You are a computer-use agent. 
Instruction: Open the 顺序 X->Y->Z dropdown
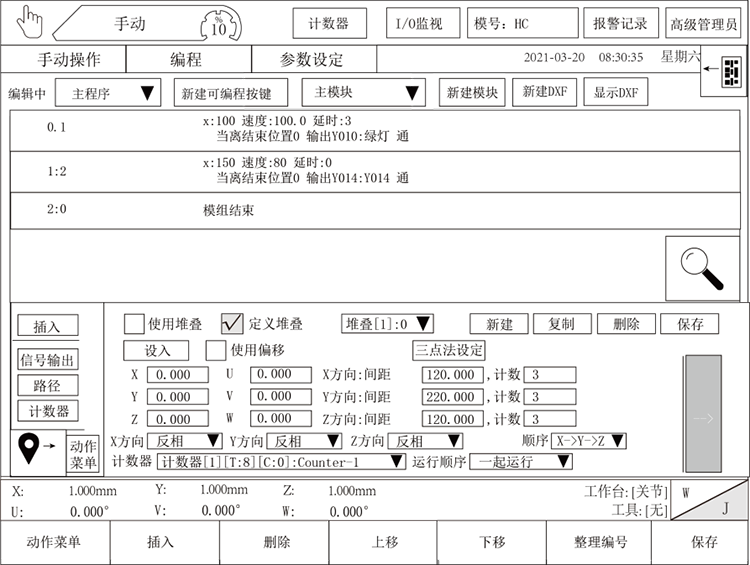point(589,441)
